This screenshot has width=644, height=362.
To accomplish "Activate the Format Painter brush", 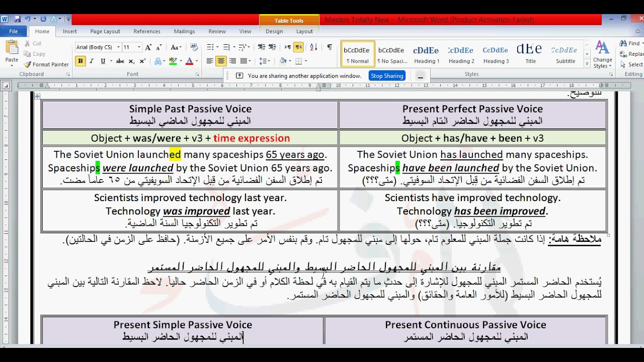I will pyautogui.click(x=46, y=64).
